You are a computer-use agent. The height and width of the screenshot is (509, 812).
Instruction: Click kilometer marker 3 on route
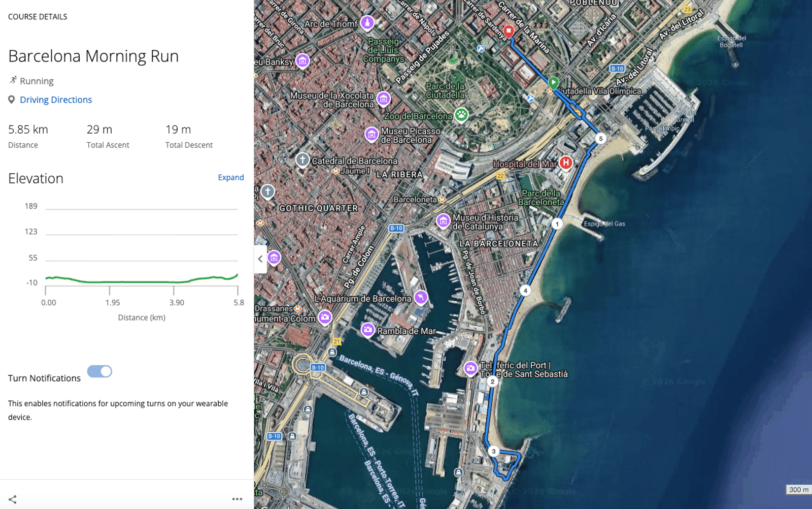493,451
